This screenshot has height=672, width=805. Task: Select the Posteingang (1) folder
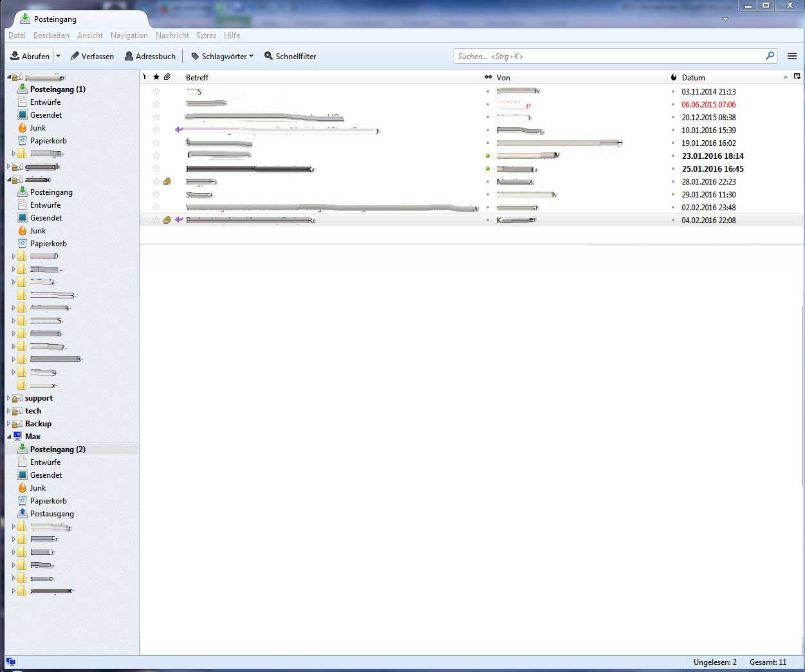point(58,89)
